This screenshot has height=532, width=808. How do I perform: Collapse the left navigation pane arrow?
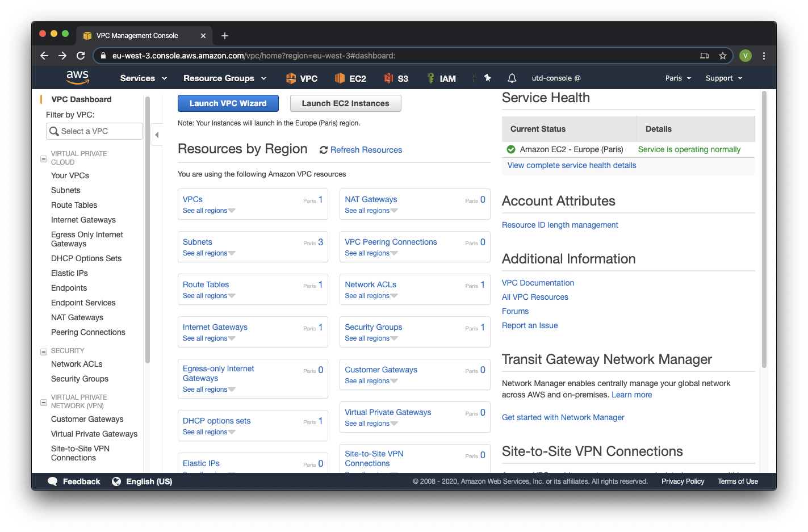pos(157,135)
